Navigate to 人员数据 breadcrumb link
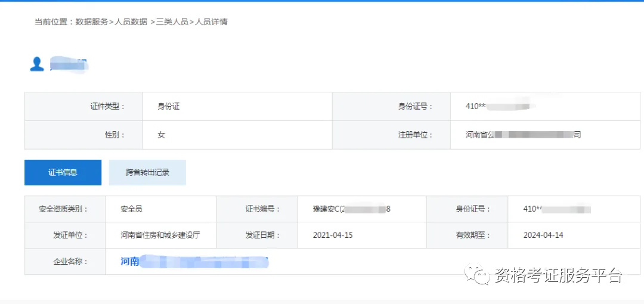 click(131, 22)
